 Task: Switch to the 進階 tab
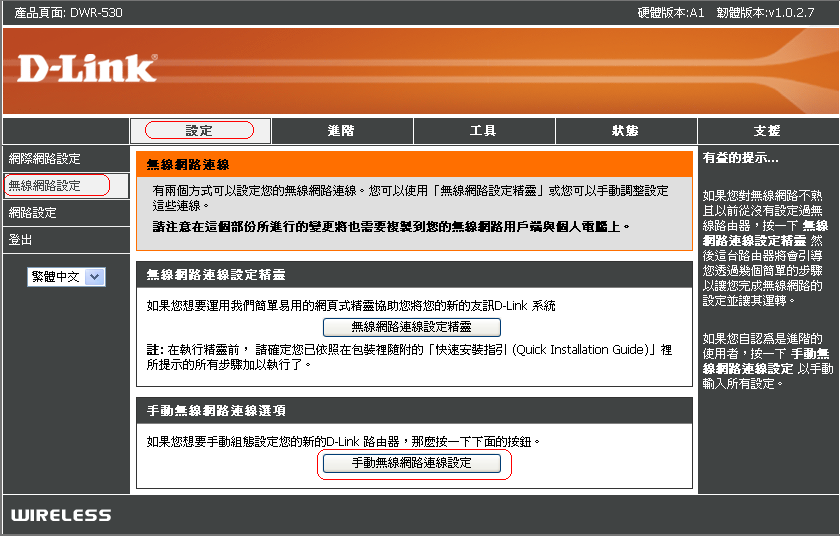tap(342, 131)
